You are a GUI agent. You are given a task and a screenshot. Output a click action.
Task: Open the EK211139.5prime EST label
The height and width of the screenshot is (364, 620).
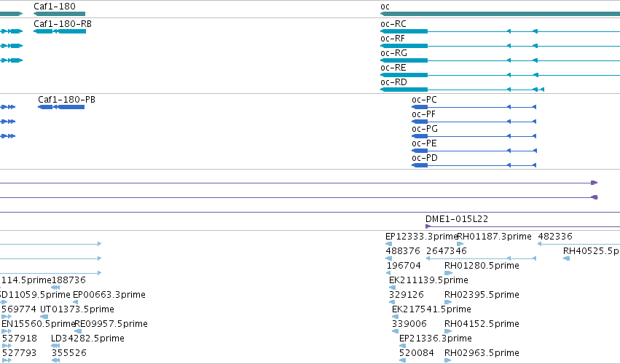(x=428, y=280)
